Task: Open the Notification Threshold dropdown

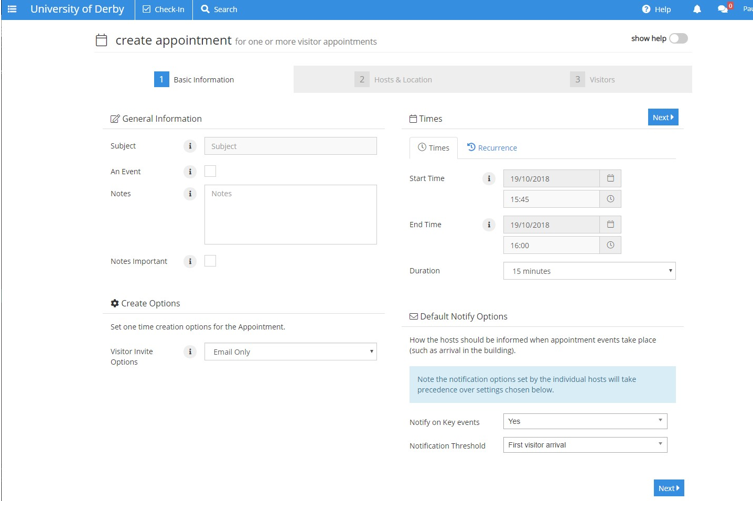Action: coord(585,445)
